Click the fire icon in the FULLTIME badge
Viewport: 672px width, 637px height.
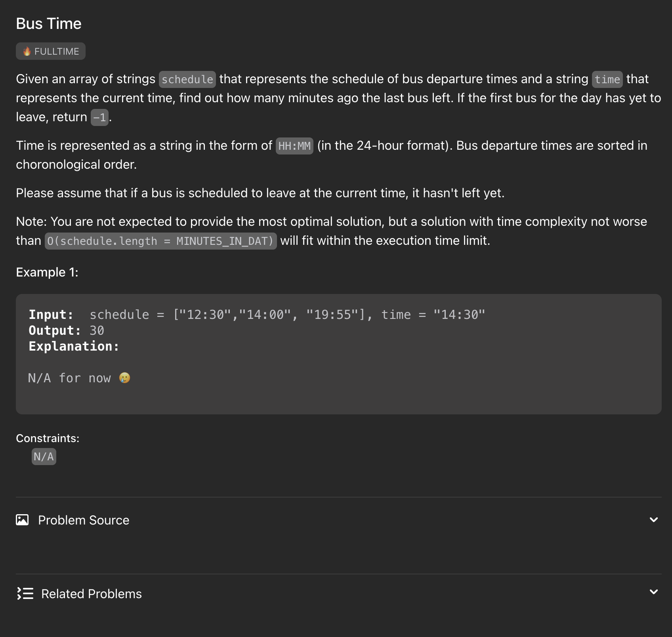(x=27, y=51)
